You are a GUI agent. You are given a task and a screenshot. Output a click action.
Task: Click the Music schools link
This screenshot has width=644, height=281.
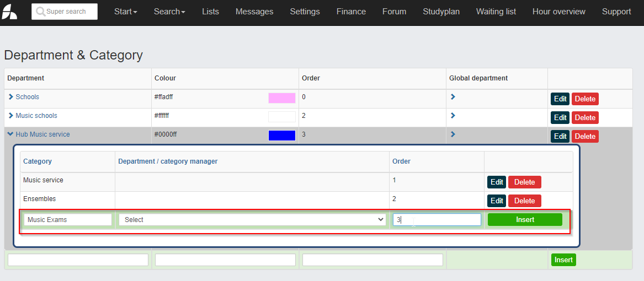click(36, 116)
